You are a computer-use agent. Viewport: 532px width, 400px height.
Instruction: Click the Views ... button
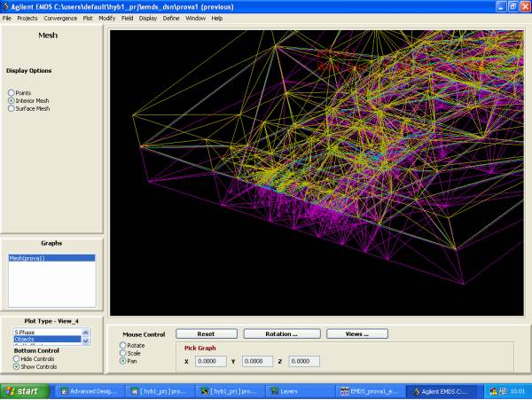357,334
